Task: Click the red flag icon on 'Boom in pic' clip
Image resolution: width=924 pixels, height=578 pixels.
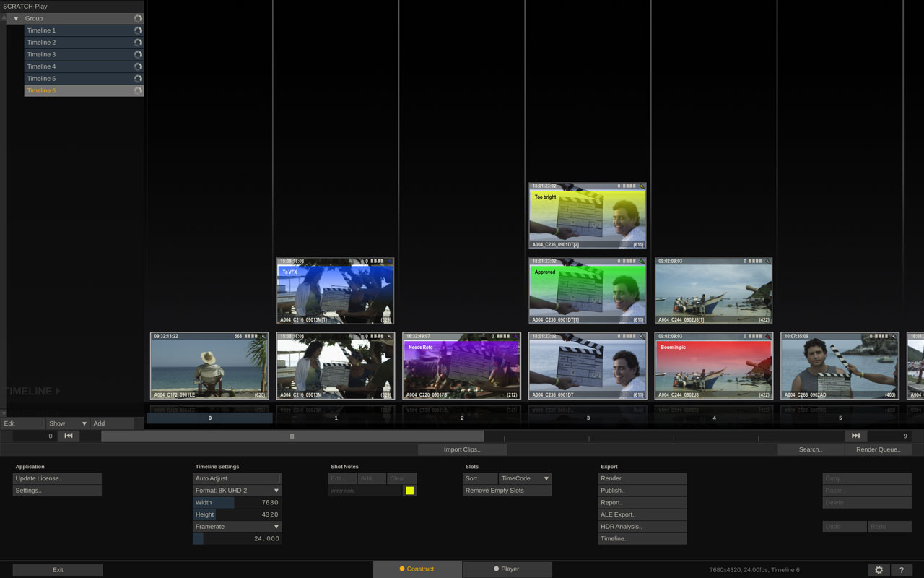Action: [x=767, y=336]
